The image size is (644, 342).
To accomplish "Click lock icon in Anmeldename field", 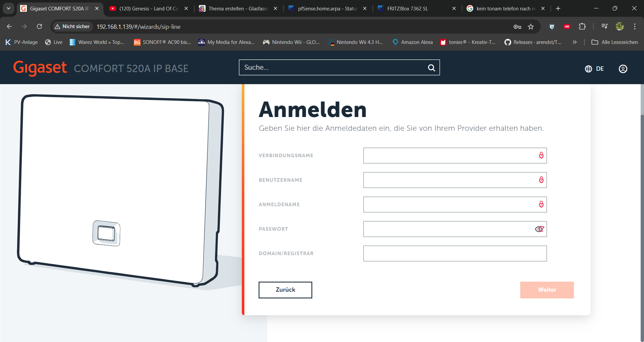I will coord(541,204).
